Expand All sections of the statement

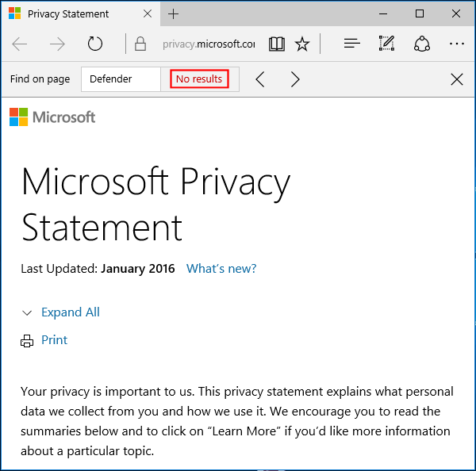coord(70,312)
